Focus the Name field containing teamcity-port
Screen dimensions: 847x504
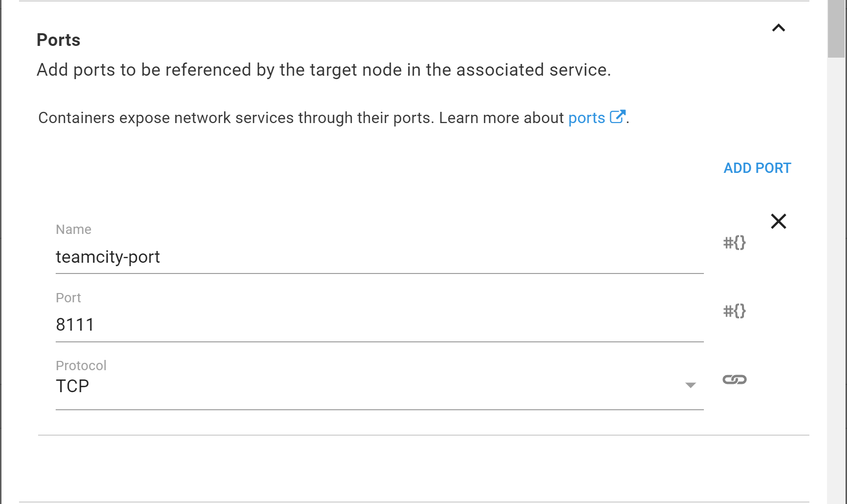[x=379, y=257]
